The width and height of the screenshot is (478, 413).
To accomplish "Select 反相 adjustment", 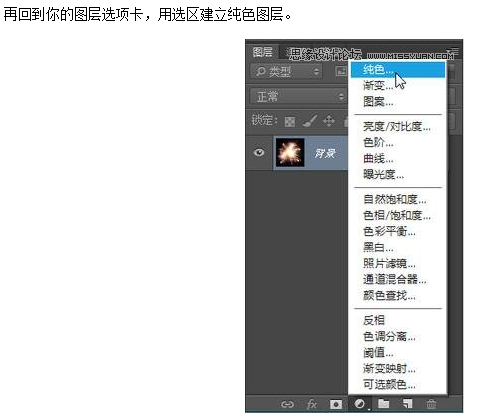I will (398, 320).
